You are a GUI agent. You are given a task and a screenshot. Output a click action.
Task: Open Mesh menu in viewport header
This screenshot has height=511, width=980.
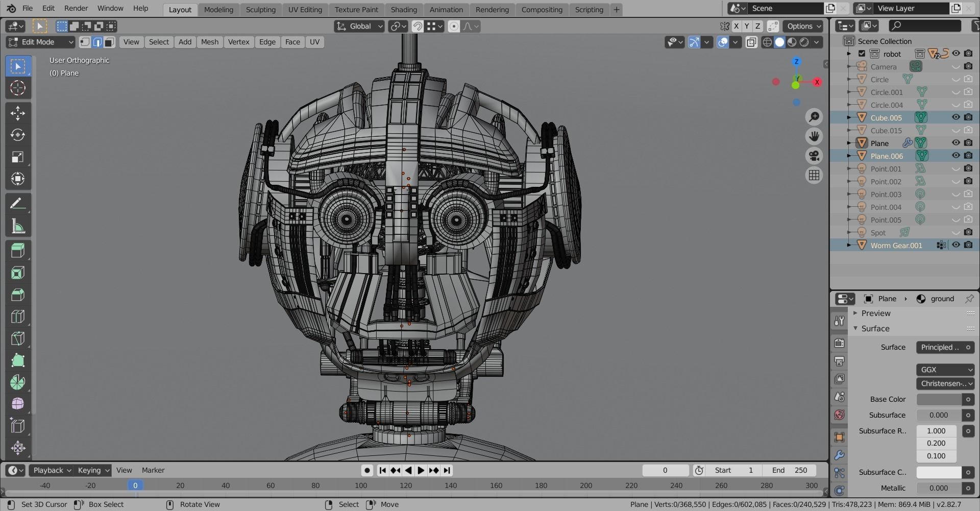209,42
